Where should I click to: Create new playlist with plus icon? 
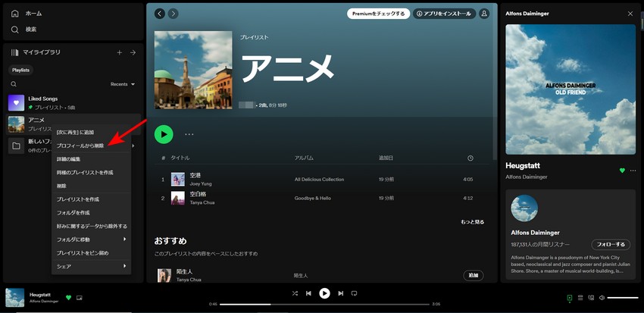click(120, 52)
